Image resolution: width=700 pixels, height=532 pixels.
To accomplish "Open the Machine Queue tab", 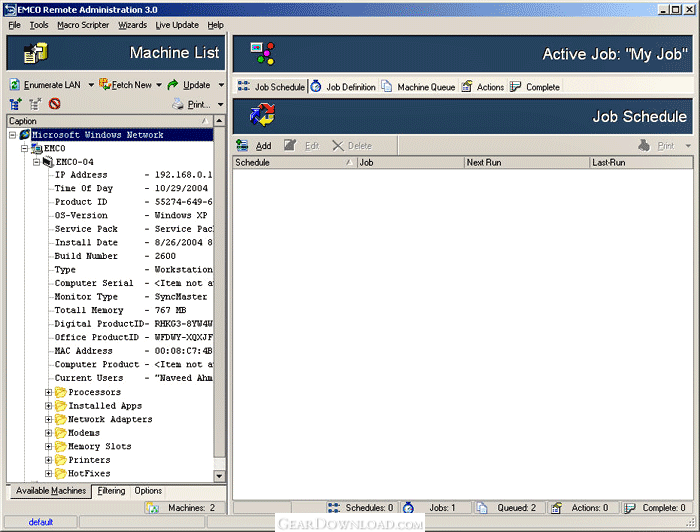I will [419, 87].
